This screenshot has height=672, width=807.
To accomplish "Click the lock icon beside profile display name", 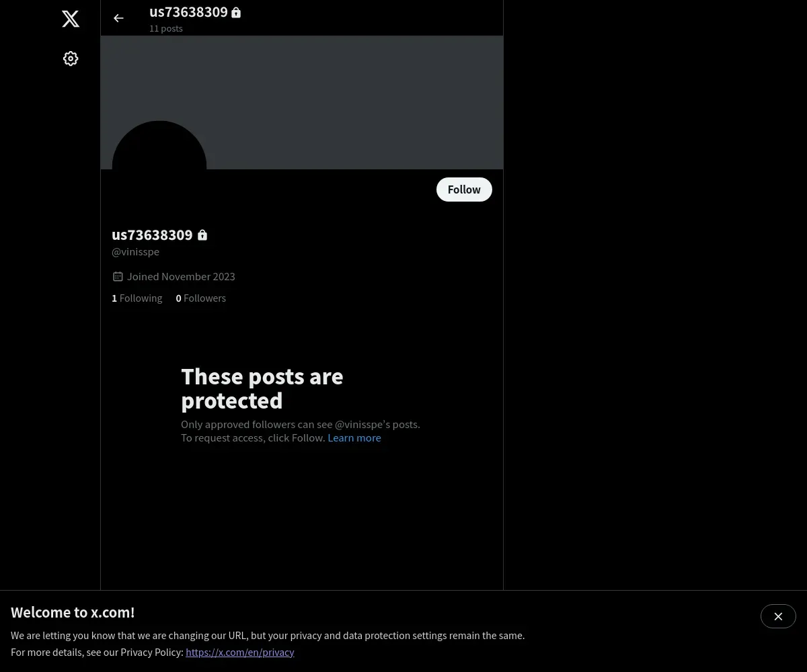I will (x=202, y=235).
